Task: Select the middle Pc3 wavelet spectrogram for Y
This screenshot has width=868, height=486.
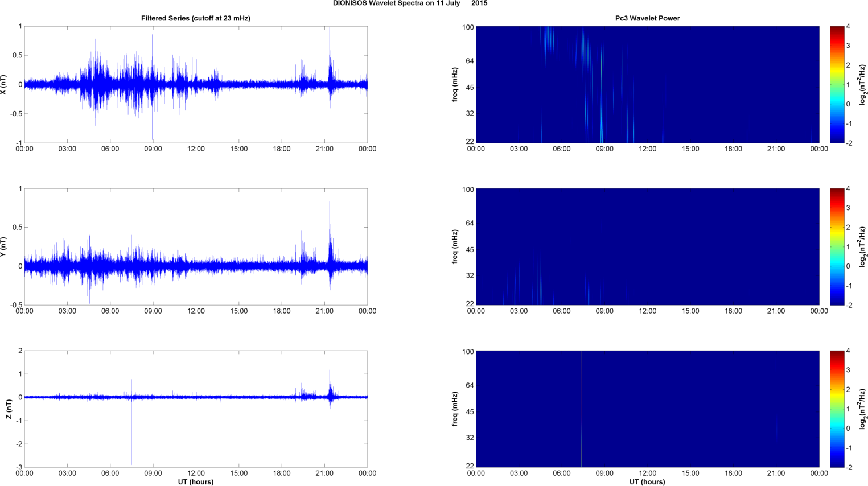Action: pos(647,246)
